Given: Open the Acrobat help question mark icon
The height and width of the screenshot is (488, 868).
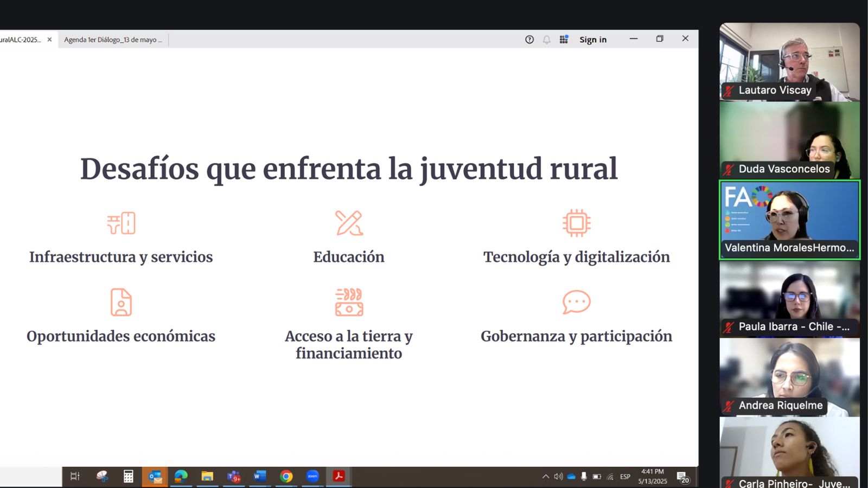Looking at the screenshot, I should coord(529,40).
